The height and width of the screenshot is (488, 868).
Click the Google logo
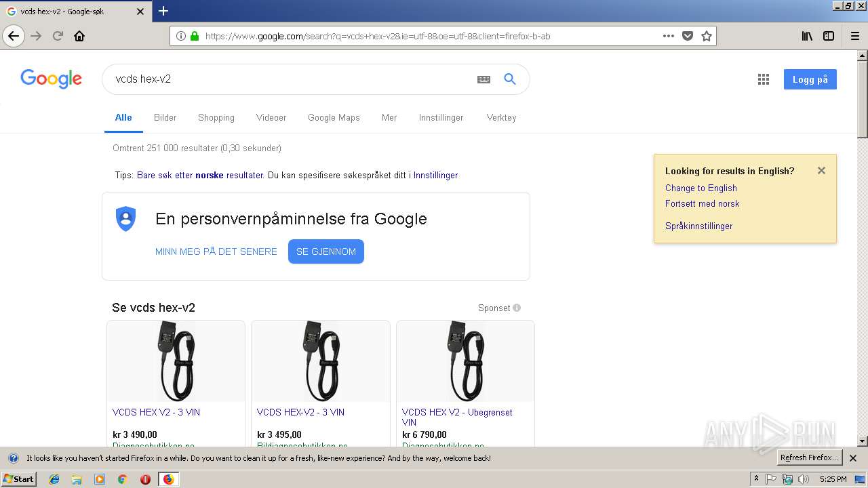[x=51, y=79]
